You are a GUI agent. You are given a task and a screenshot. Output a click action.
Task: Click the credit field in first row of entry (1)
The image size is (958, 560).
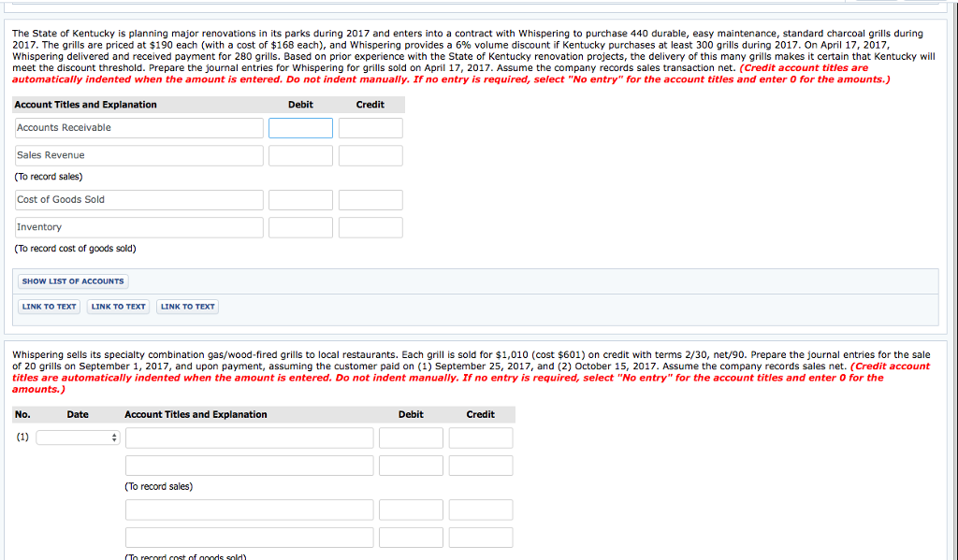[x=481, y=438]
